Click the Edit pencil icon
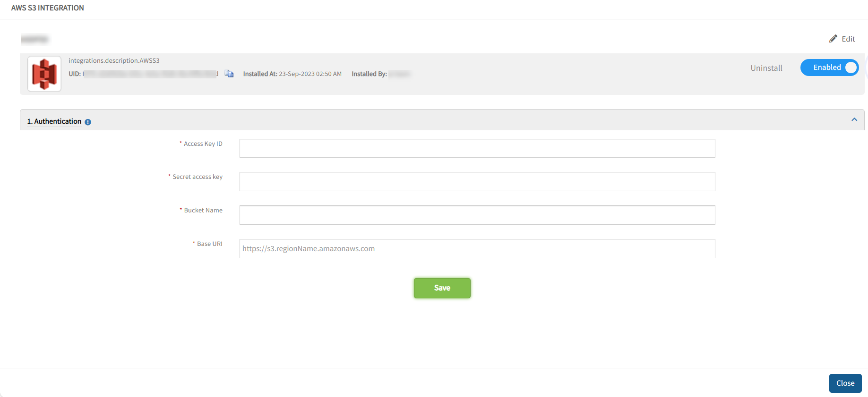 point(833,39)
